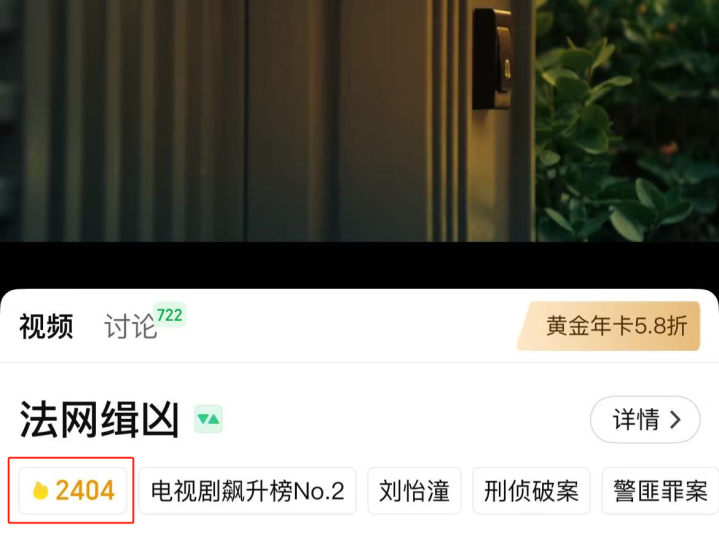The width and height of the screenshot is (719, 545).
Task: Tap the 法网缉凶 show title
Action: [x=99, y=419]
